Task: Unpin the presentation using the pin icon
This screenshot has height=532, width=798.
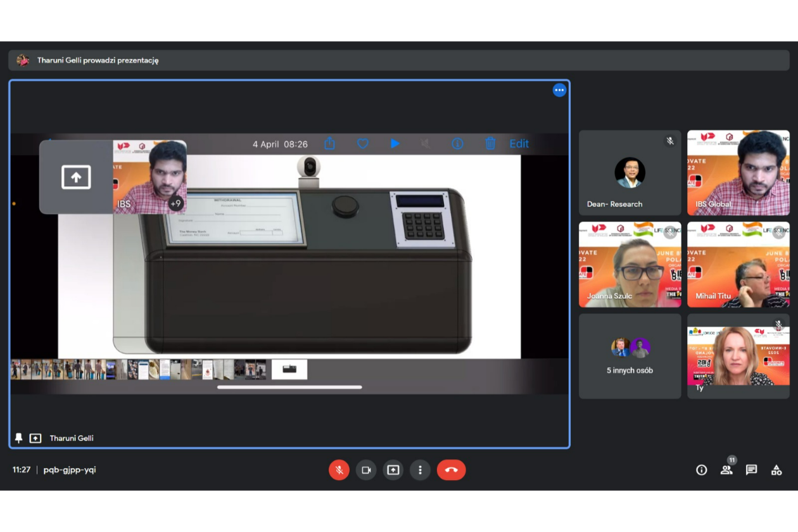Action: pos(19,438)
